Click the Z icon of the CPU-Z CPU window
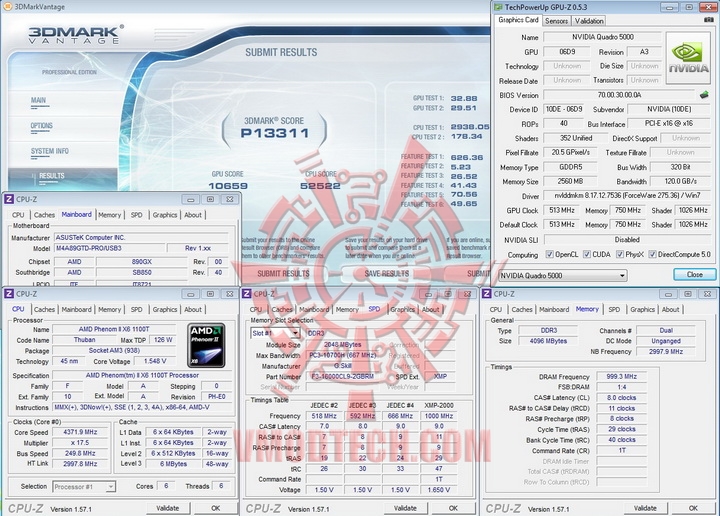Viewport: 720px width, 516px height. (x=9, y=294)
